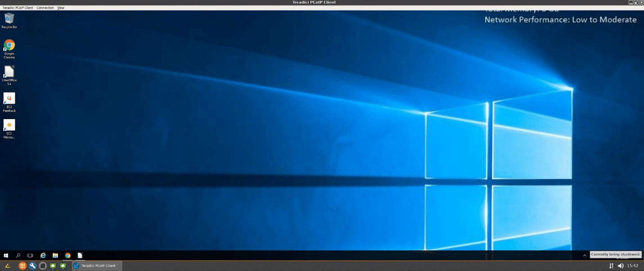This screenshot has height=271, width=644.
Task: Open the network up-down arrows tray icon
Action: [611, 266]
